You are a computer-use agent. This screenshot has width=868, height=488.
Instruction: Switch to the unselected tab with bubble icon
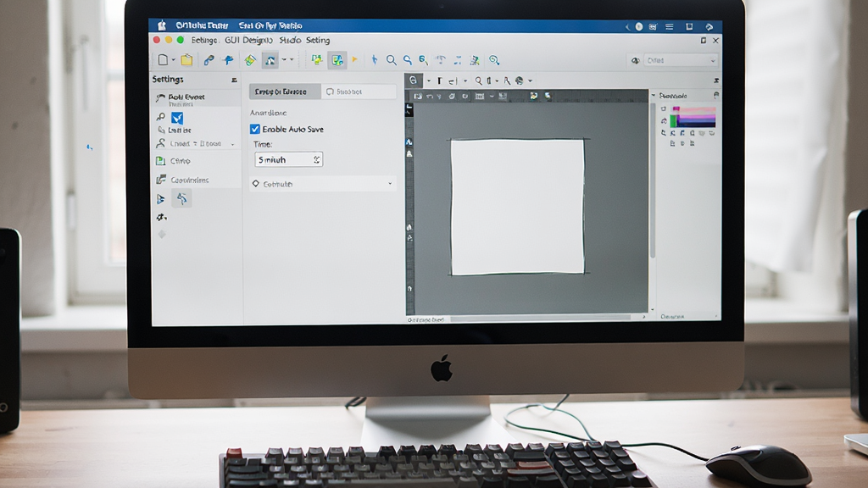359,91
